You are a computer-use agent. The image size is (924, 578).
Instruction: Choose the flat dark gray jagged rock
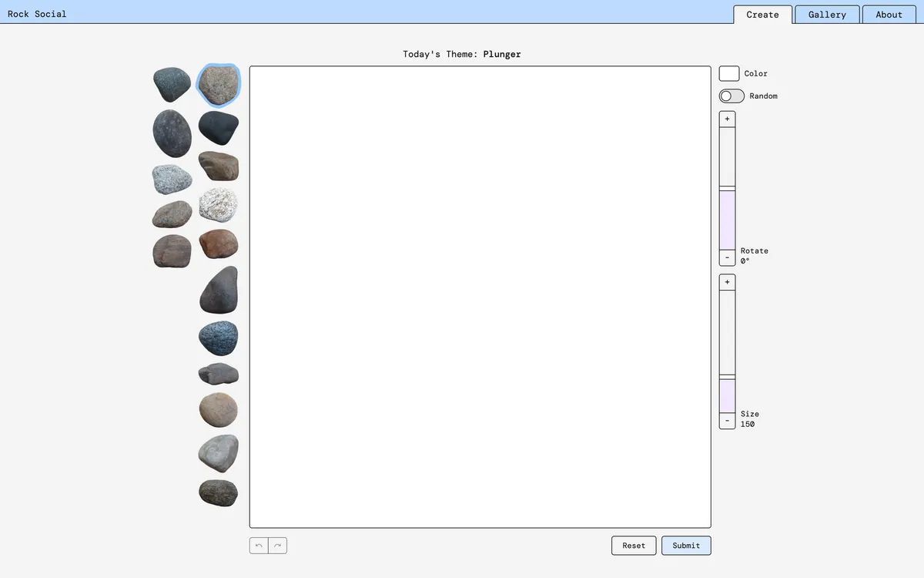click(219, 374)
